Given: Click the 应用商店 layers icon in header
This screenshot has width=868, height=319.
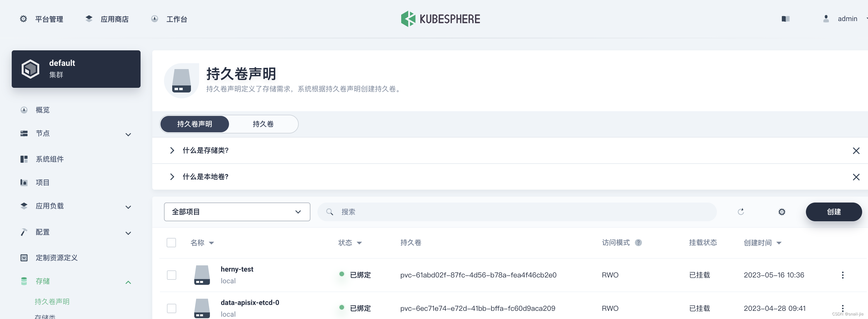Looking at the screenshot, I should coord(89,19).
